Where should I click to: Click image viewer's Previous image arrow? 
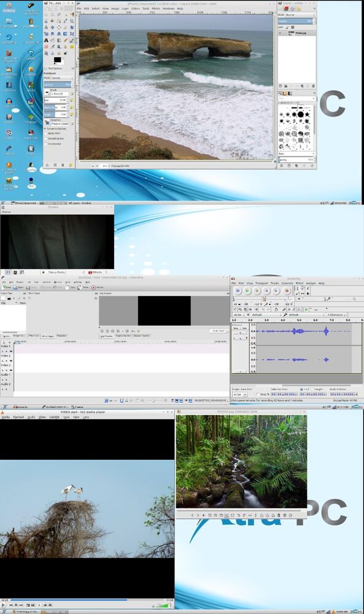click(192, 515)
